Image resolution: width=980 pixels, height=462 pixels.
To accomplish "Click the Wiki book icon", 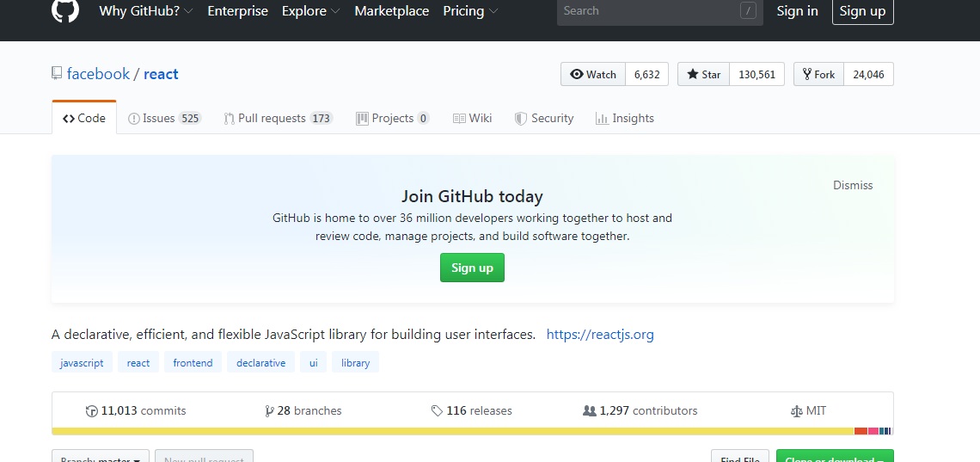I will pyautogui.click(x=459, y=118).
